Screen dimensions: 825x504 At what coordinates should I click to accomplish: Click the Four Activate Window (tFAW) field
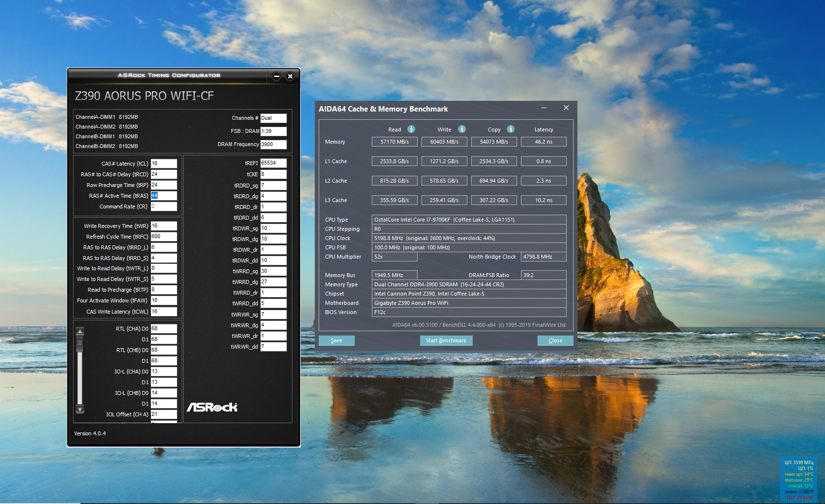pyautogui.click(x=164, y=300)
